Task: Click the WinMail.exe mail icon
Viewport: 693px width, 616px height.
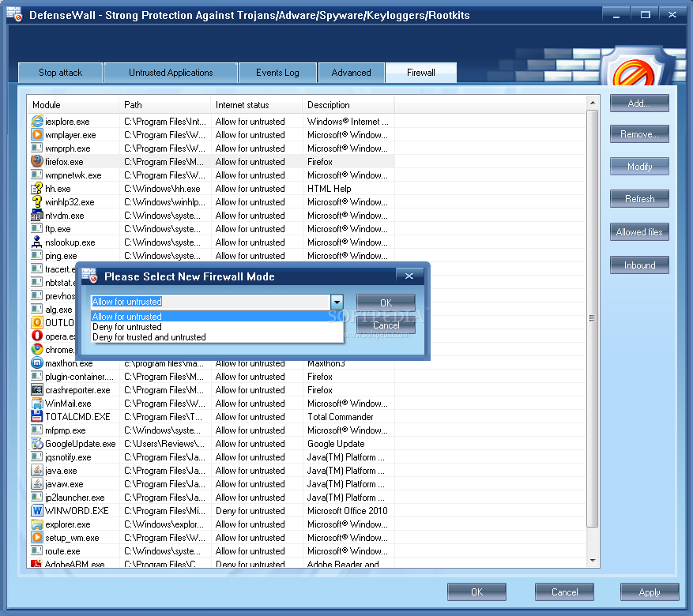Action: point(37,403)
